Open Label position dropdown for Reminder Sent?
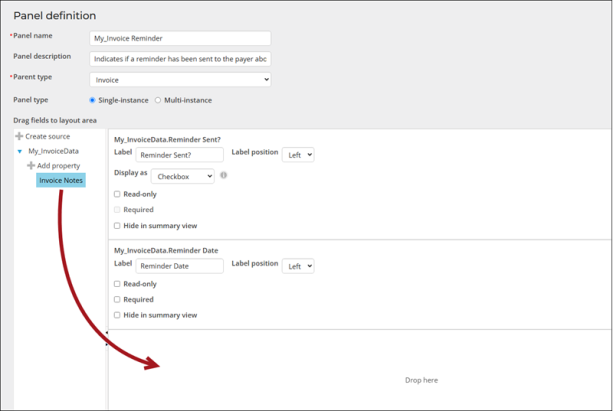This screenshot has width=613, height=411. (299, 155)
